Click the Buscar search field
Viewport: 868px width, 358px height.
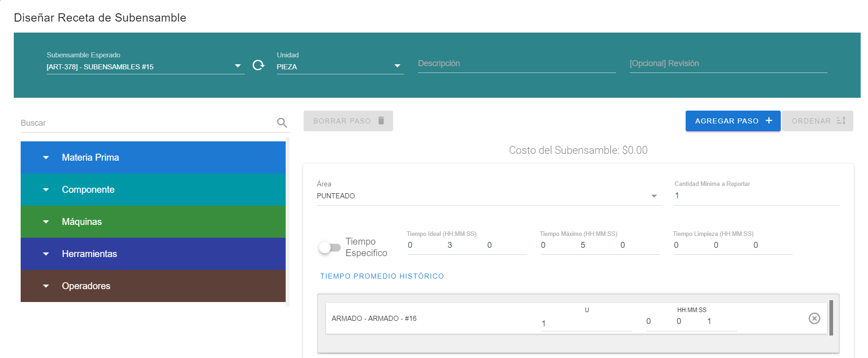coord(147,123)
